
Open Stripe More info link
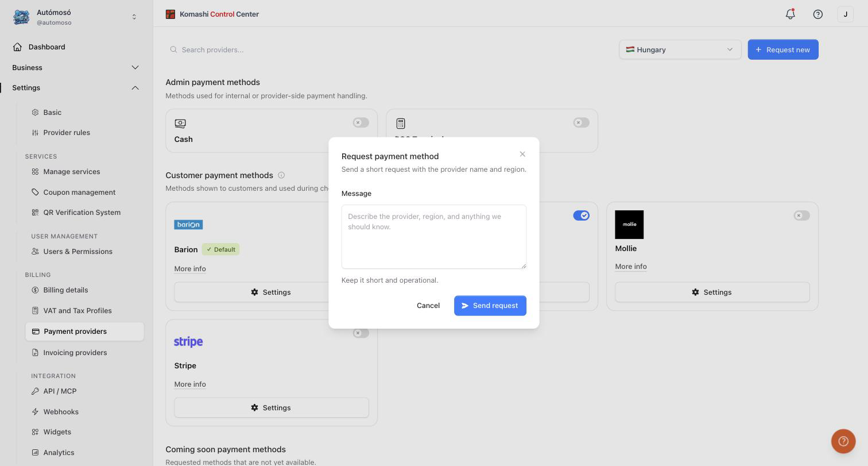point(190,384)
